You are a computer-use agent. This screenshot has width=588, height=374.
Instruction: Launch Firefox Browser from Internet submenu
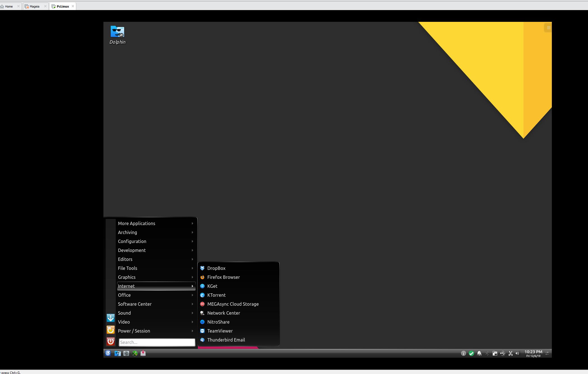click(223, 277)
